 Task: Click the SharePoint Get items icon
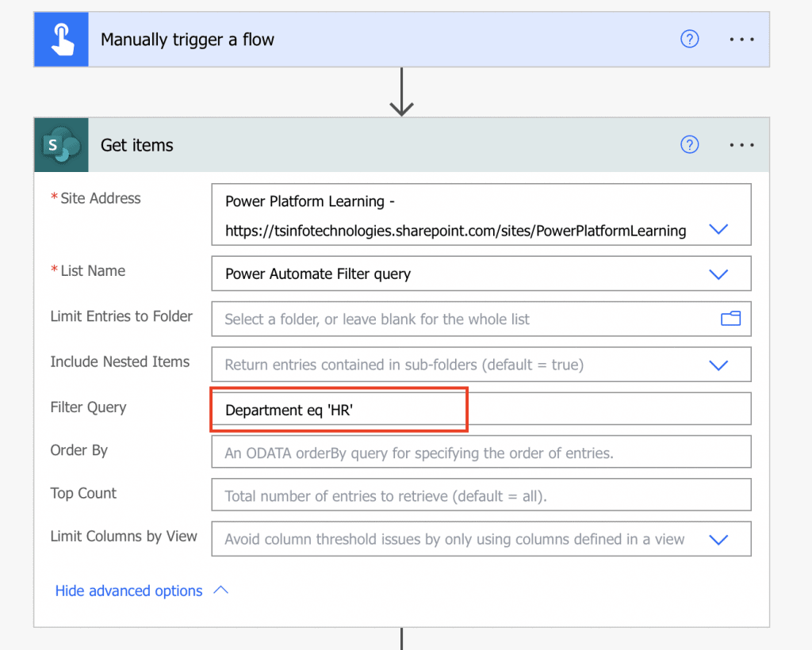(61, 145)
